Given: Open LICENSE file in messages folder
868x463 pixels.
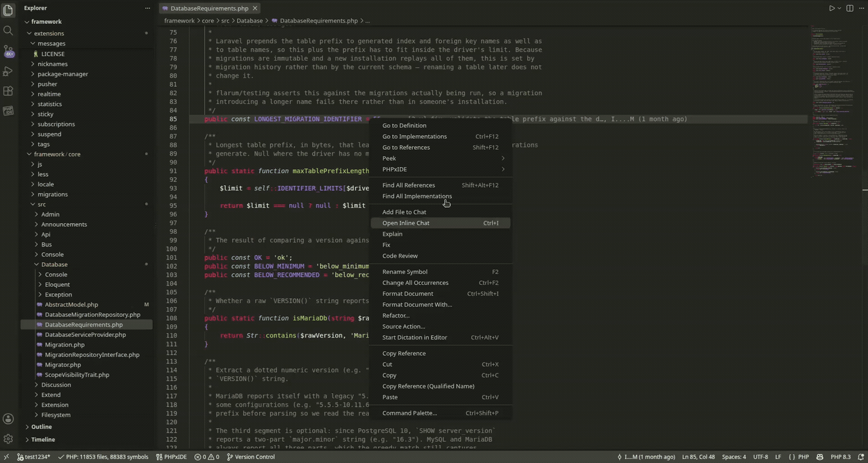Looking at the screenshot, I should (x=53, y=54).
